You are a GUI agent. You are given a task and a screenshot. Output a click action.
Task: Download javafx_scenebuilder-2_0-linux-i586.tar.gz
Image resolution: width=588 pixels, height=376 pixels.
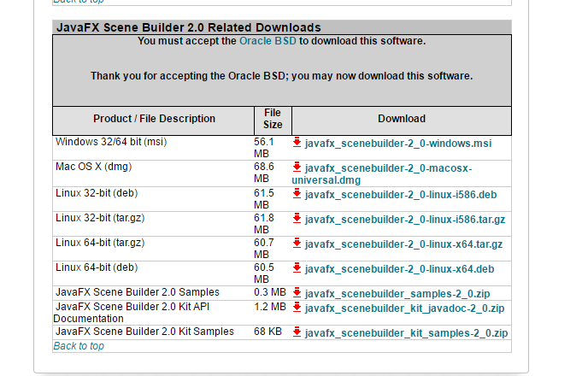(x=404, y=220)
